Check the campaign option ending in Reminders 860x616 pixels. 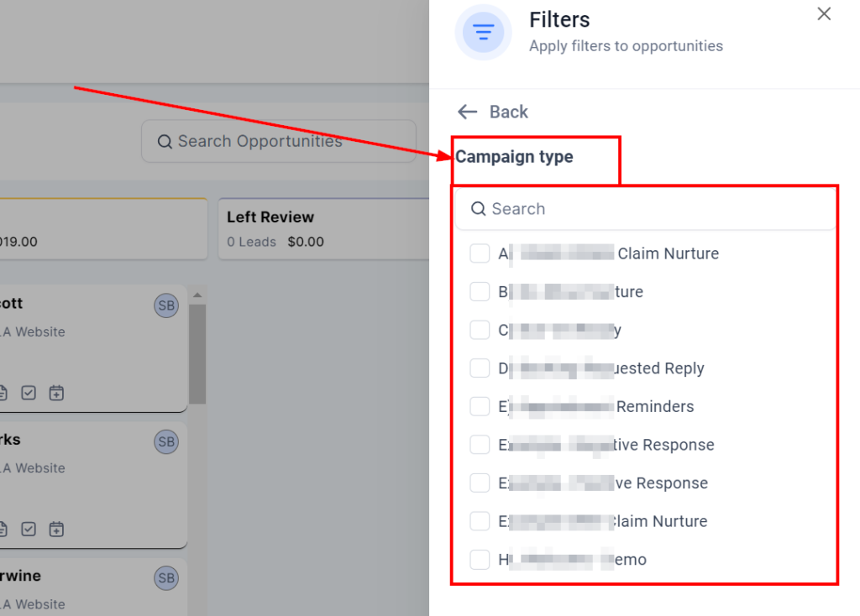[x=480, y=406]
